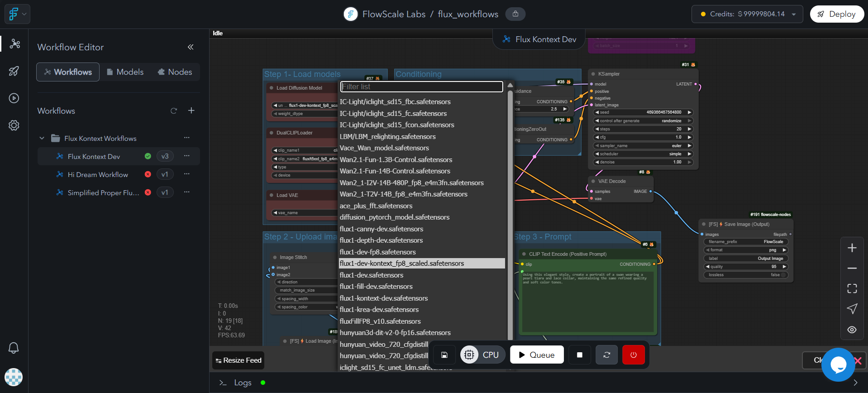Toggle the Image Stitch collapse dot

pos(275,257)
